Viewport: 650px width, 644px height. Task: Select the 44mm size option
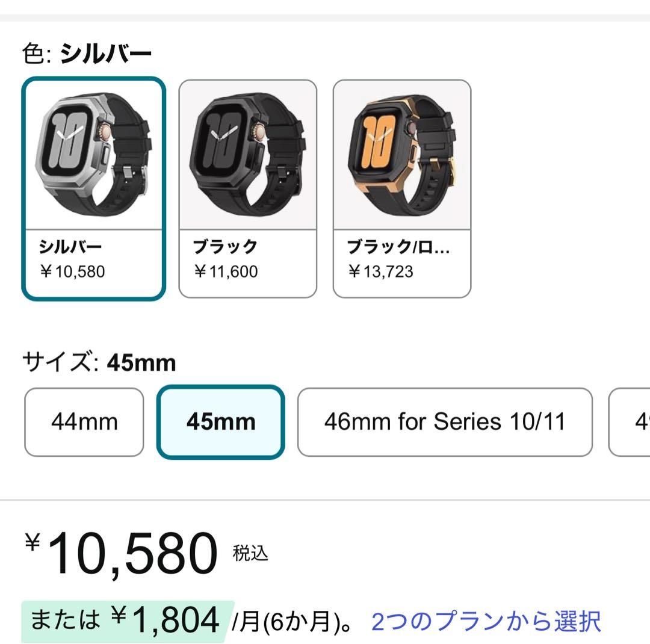(x=84, y=422)
